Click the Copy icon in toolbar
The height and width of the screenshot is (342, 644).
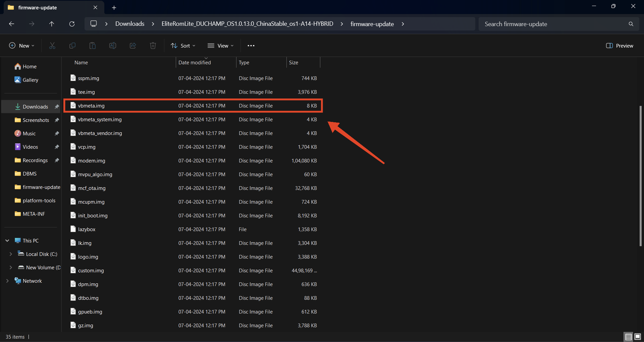point(72,46)
